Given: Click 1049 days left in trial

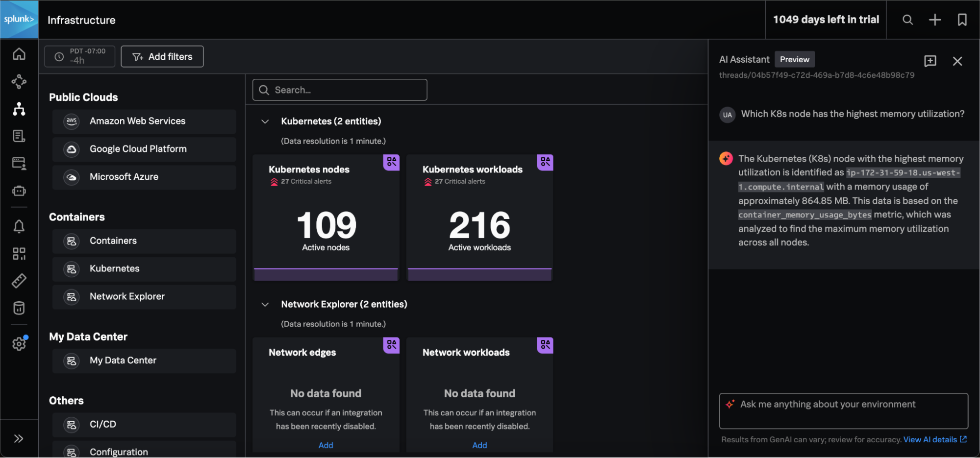Looking at the screenshot, I should click(826, 20).
